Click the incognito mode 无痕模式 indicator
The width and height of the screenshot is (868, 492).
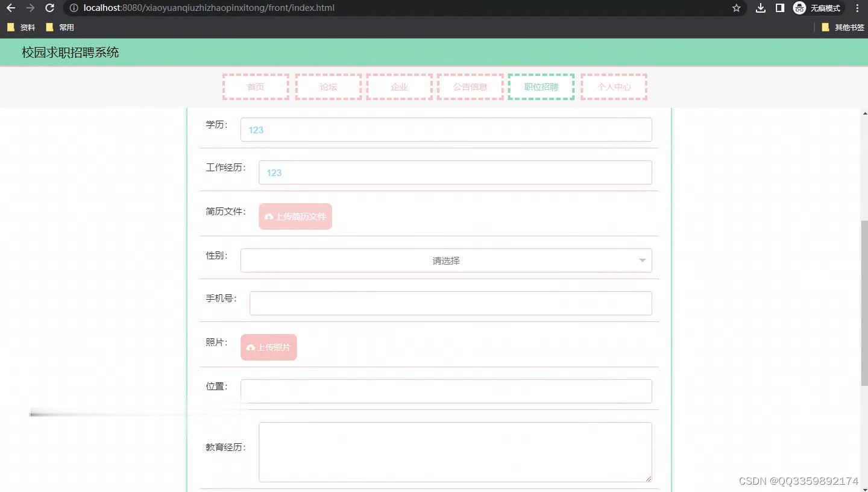pos(817,8)
